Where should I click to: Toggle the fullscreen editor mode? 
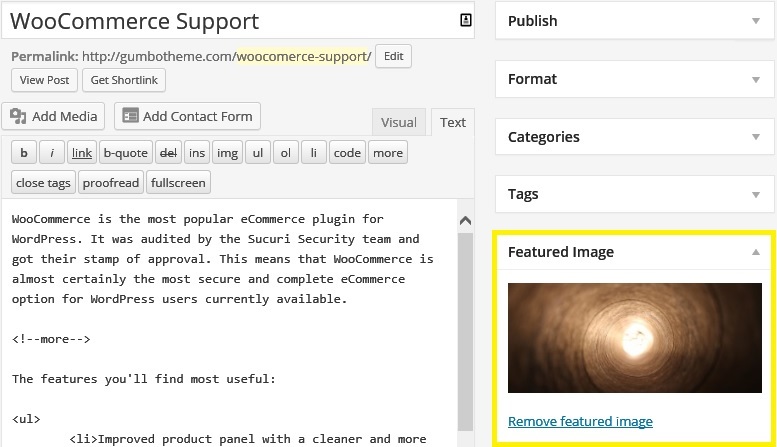(x=178, y=182)
